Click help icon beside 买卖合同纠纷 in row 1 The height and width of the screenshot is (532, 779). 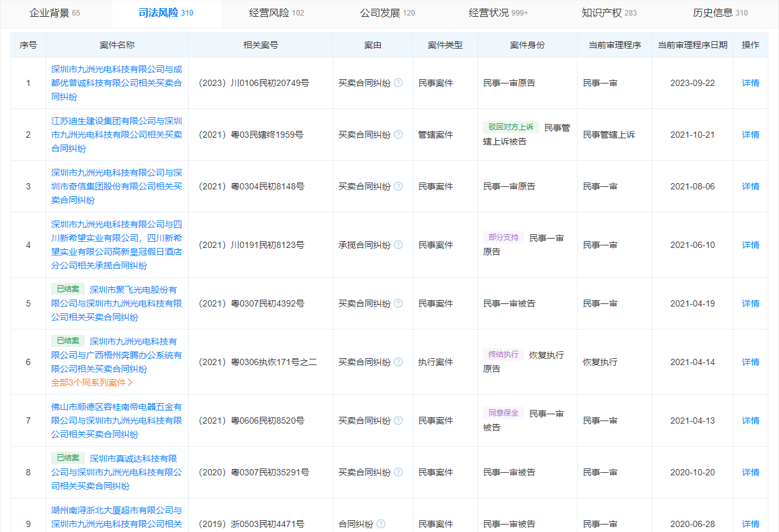(x=398, y=83)
